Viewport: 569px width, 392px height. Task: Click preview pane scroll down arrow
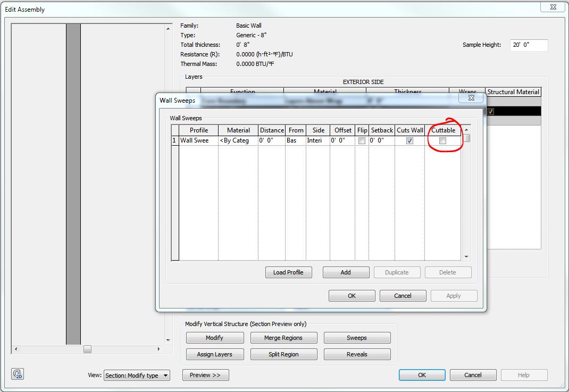click(168, 340)
